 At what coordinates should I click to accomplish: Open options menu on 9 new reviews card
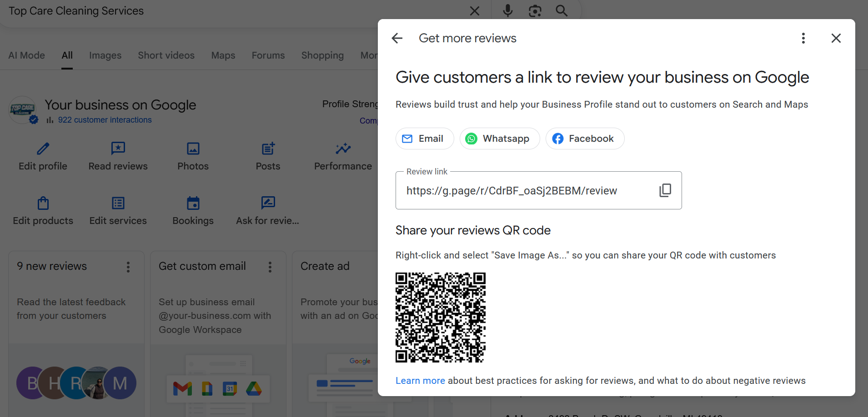(128, 267)
